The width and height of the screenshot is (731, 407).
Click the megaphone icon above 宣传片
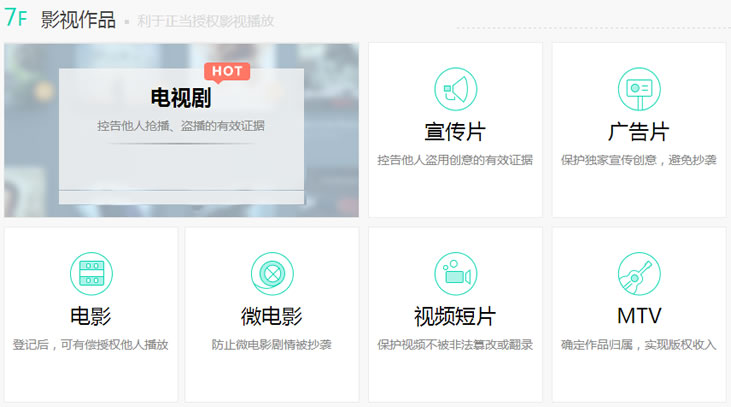pyautogui.click(x=455, y=89)
